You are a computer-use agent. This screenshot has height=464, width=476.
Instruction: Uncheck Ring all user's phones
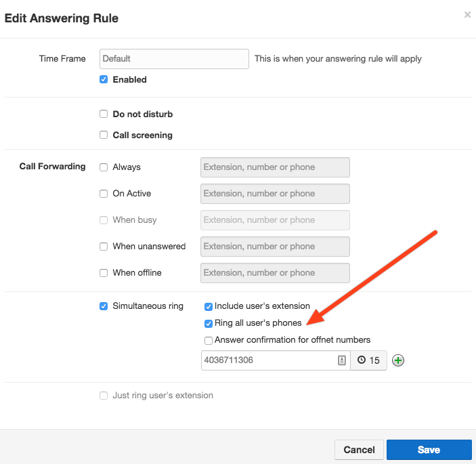pyautogui.click(x=209, y=323)
